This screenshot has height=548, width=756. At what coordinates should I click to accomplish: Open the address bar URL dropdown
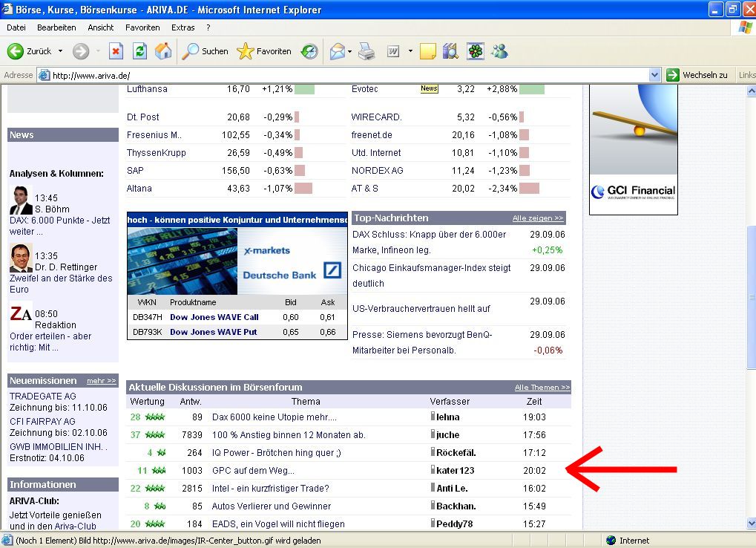[654, 75]
